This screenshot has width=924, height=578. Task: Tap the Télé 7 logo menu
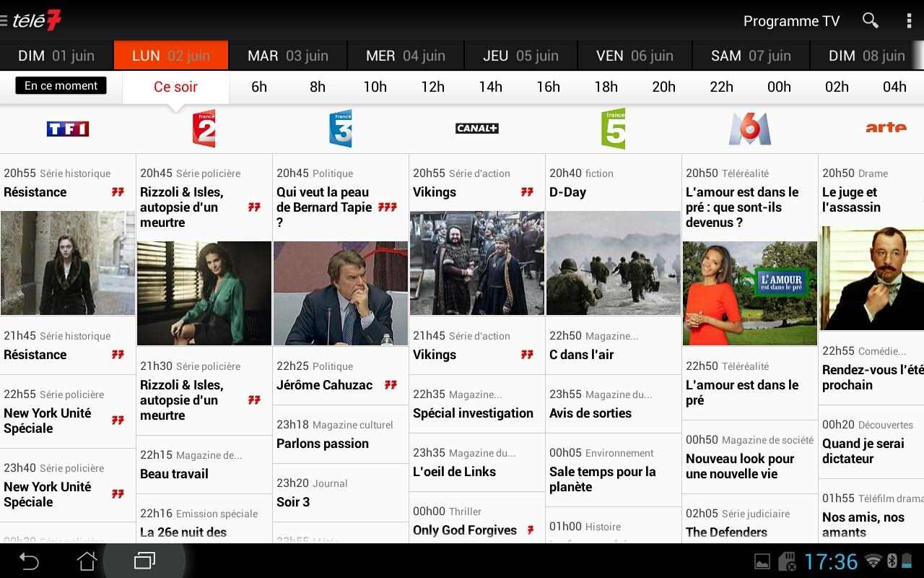(32, 20)
